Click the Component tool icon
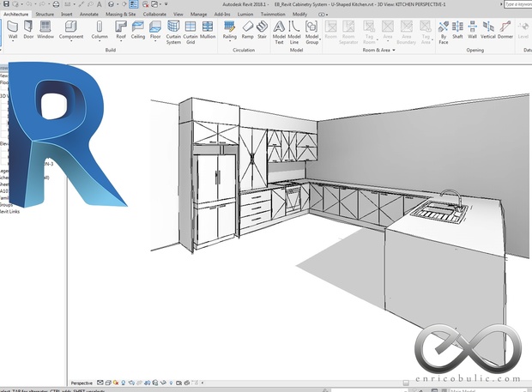Viewport: 532px width, 392px height. (x=71, y=27)
